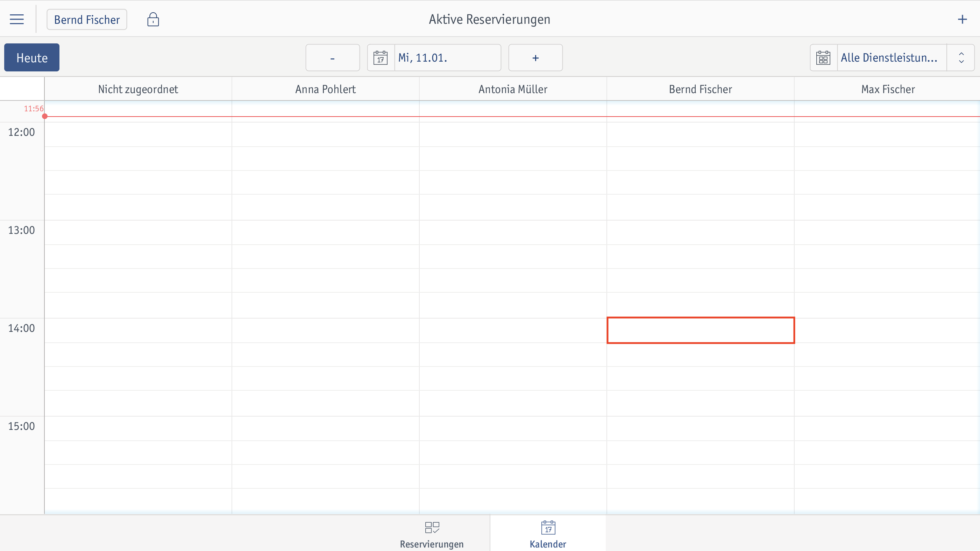
Task: Click the up/down chevrons of the service selector
Action: [x=961, y=57]
